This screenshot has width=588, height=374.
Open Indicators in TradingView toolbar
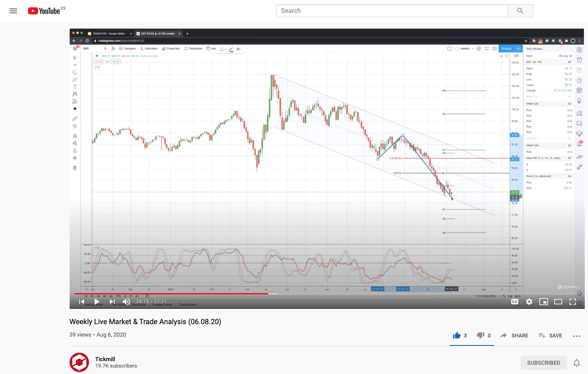pos(149,48)
